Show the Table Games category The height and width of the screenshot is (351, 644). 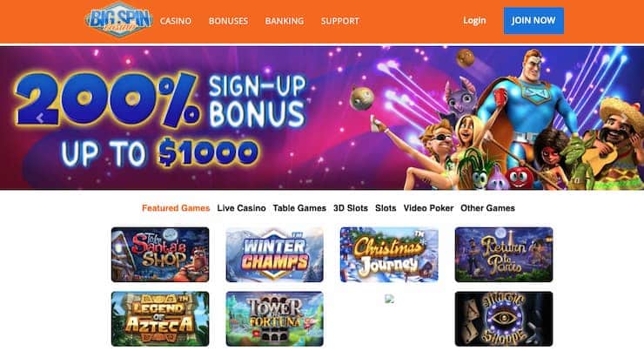coord(299,208)
